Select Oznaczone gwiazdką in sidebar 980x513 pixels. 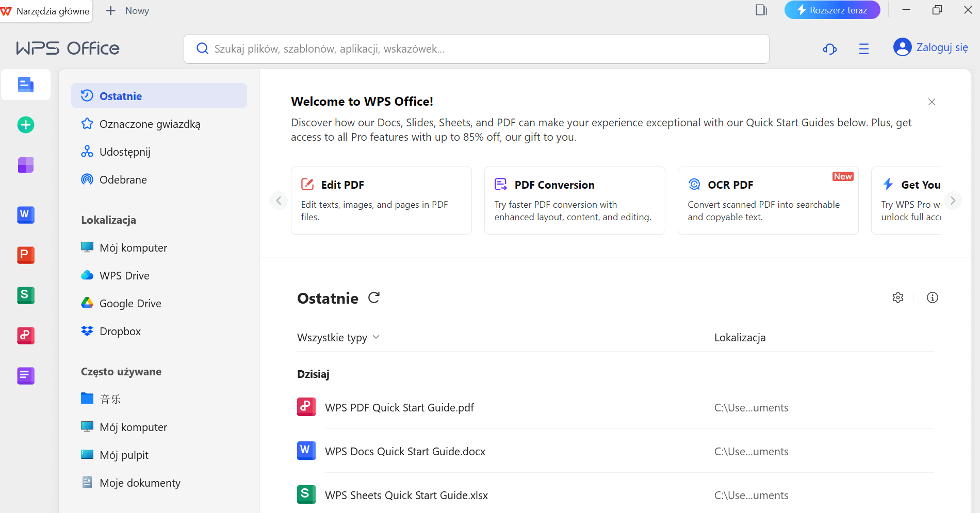click(150, 124)
